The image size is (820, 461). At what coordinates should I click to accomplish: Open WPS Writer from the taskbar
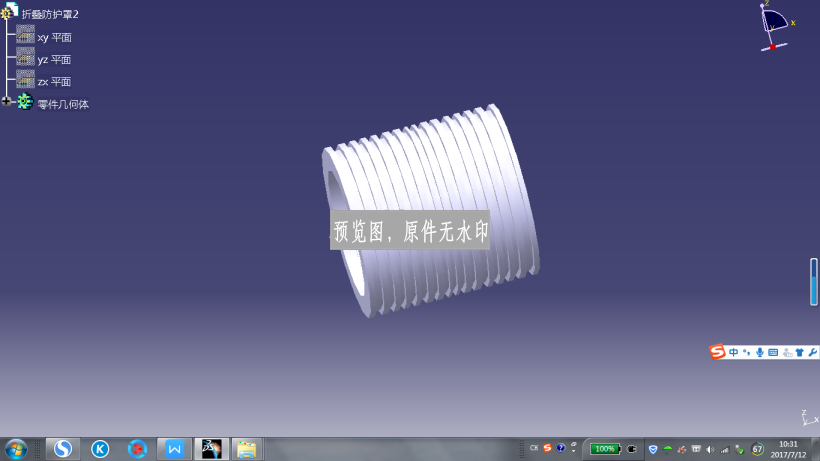tap(174, 449)
